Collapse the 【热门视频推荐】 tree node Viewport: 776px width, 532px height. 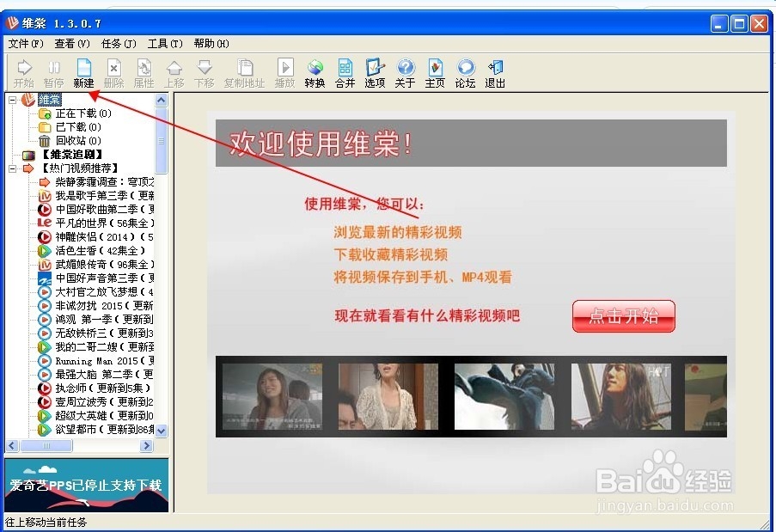coord(12,168)
